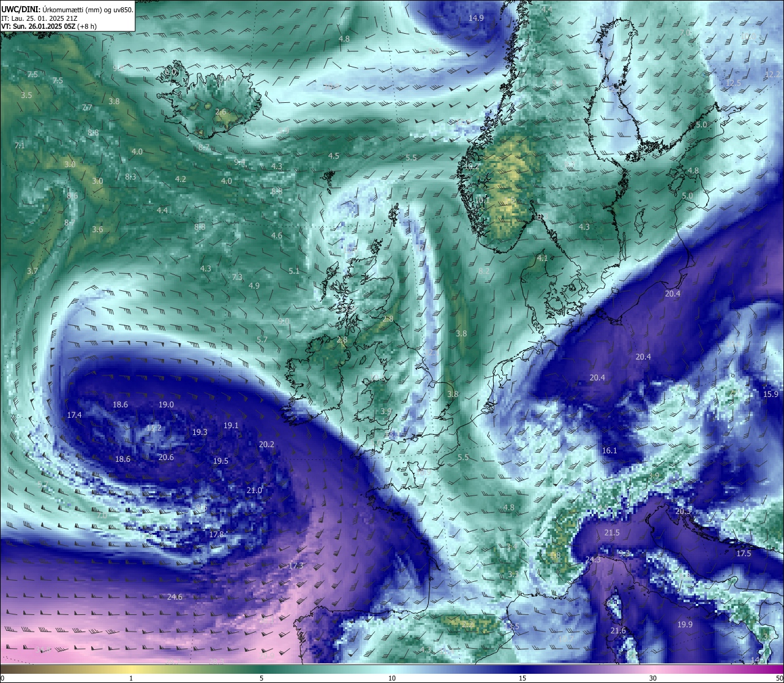The width and height of the screenshot is (784, 683).
Task: Click the 3.9 value over Wales
Action: pos(386,411)
